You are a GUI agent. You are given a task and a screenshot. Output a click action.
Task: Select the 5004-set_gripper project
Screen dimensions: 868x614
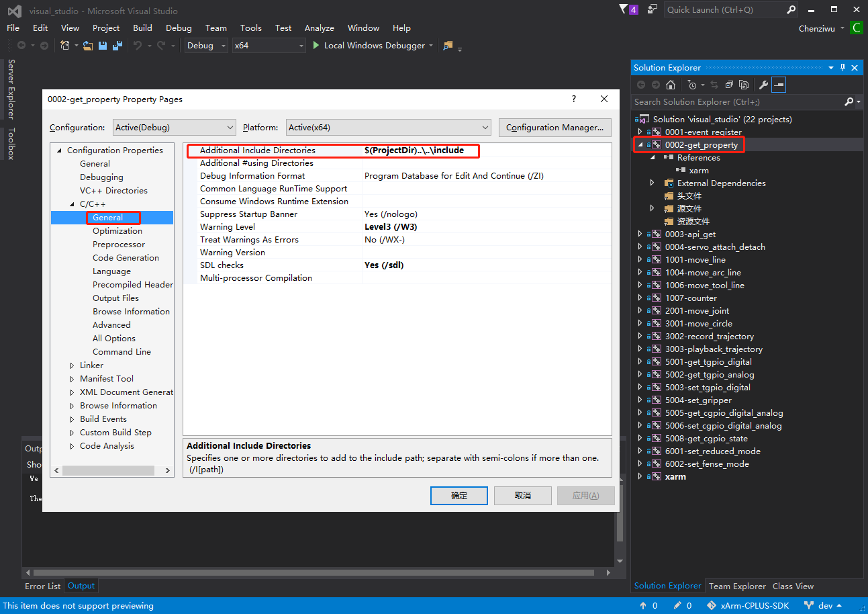click(x=698, y=400)
